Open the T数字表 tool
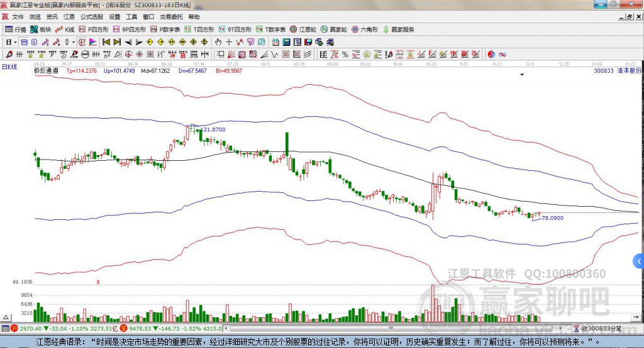Viewport: 644px width, 348px height. (270, 30)
